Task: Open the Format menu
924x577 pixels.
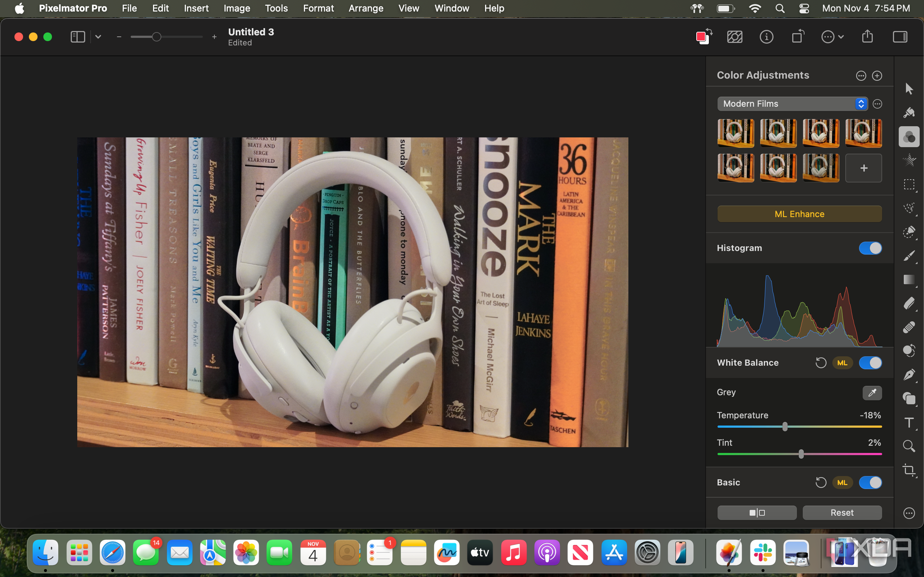Action: tap(318, 8)
